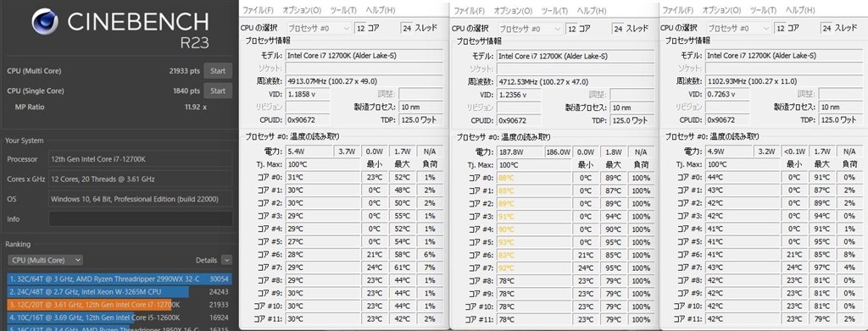Open ツール(T) menu in middle Core Temp window

554,10
